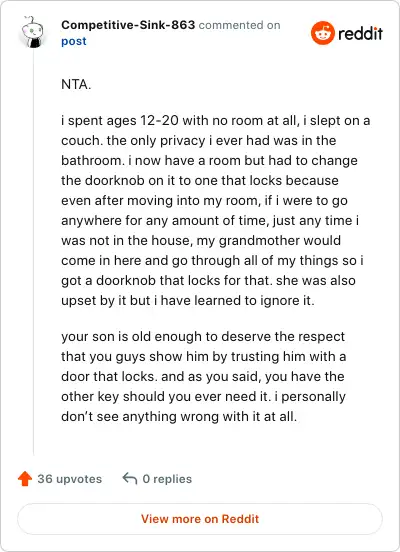Click the "commented on" gray header text
The image size is (400, 552).
point(239,25)
